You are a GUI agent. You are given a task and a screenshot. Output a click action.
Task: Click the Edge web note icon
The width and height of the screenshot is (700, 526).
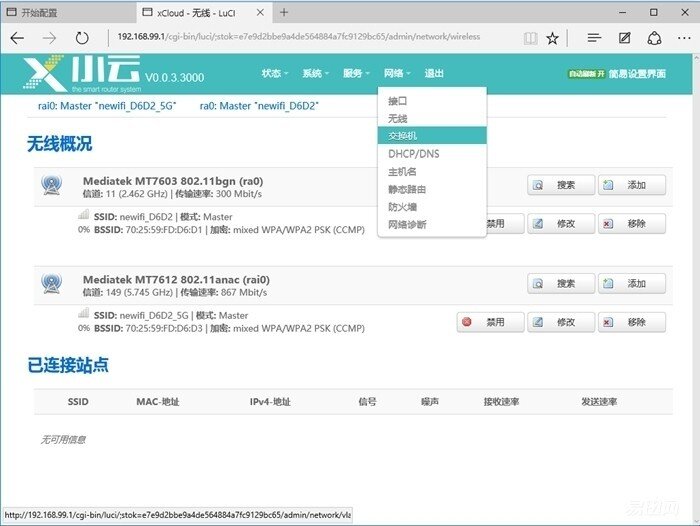coord(625,37)
